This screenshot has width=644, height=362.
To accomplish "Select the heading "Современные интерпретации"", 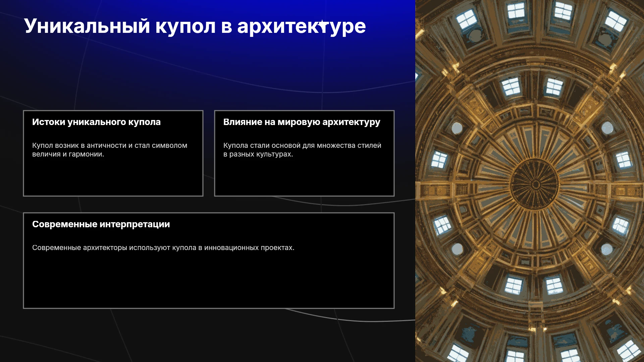I will click(101, 224).
